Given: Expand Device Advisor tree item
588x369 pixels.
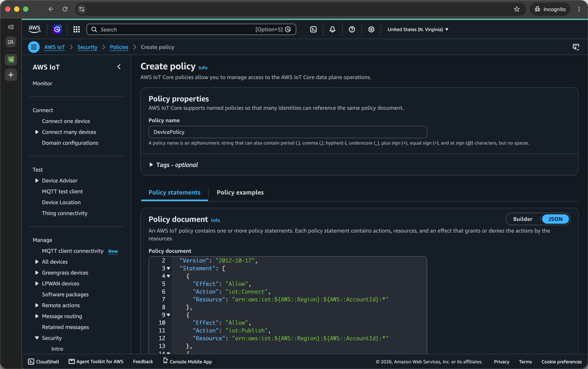Looking at the screenshot, I should pos(37,181).
